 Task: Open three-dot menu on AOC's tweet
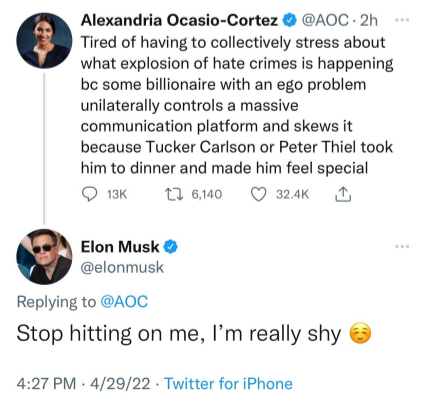point(402,20)
